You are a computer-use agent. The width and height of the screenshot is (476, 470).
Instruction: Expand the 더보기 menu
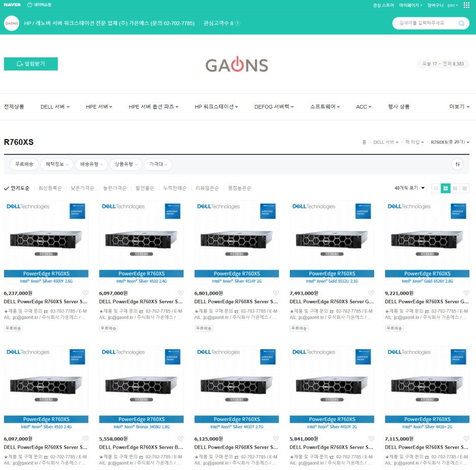[459, 107]
